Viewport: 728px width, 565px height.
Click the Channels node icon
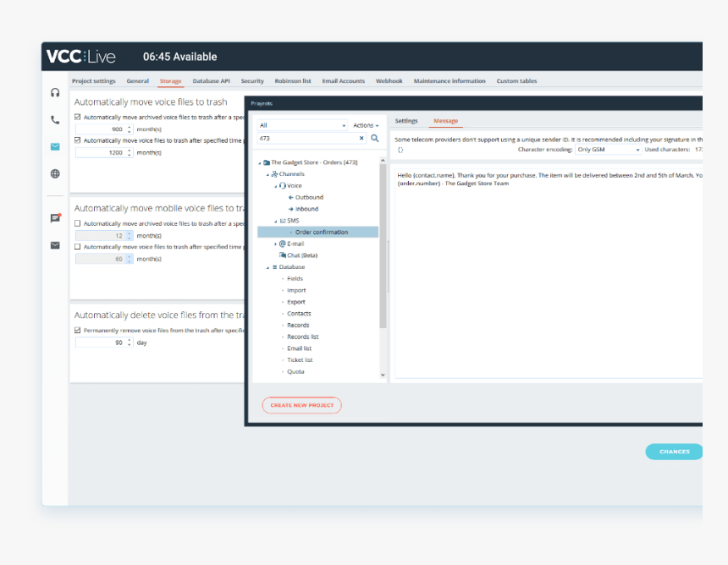click(274, 174)
